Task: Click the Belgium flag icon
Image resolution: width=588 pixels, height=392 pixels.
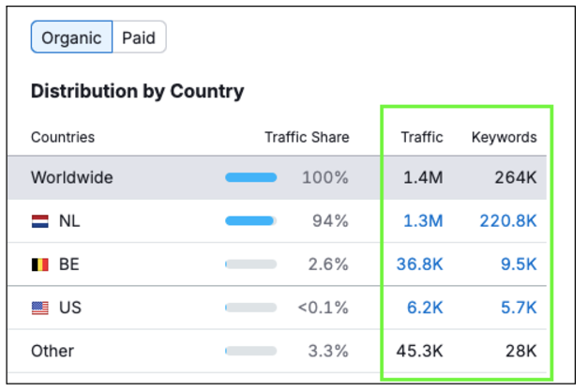Action: click(40, 264)
